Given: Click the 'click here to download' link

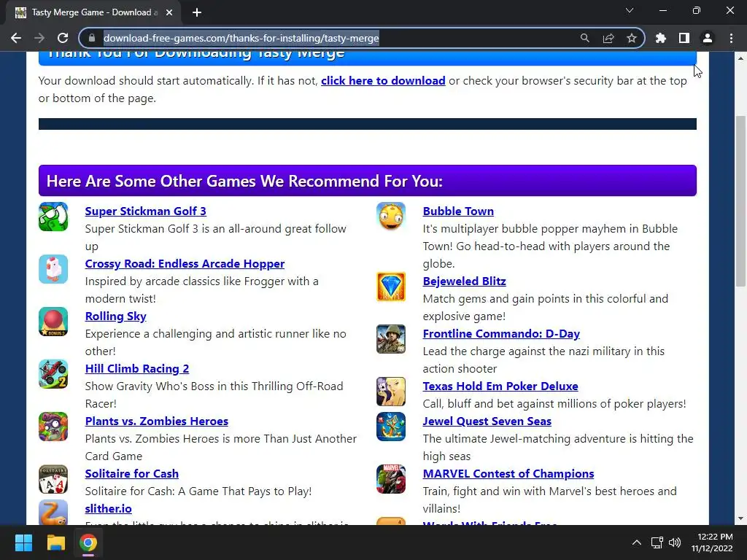Looking at the screenshot, I should (383, 80).
